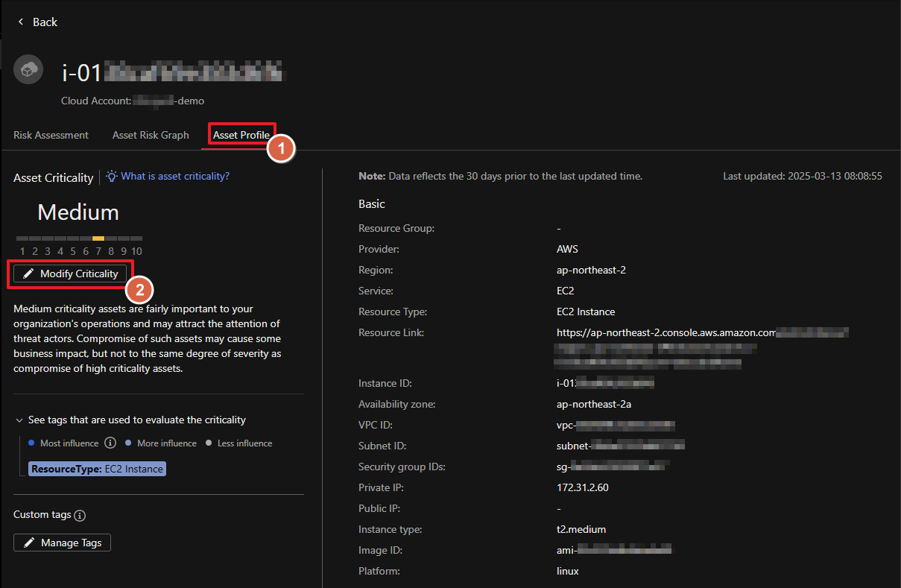This screenshot has height=588, width=901.
Task: Click the lightbulb icon near asset criticality help
Action: coord(112,176)
